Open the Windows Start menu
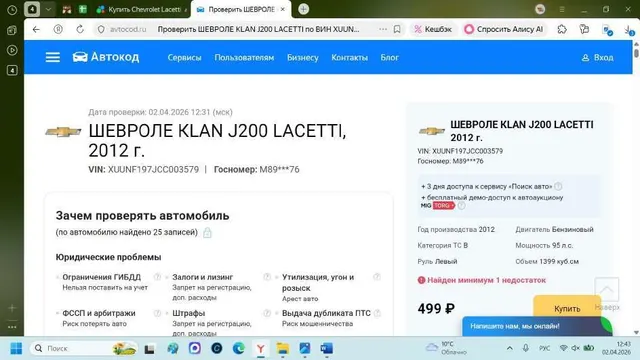Screen dimensions: 640x360 (x=16, y=349)
